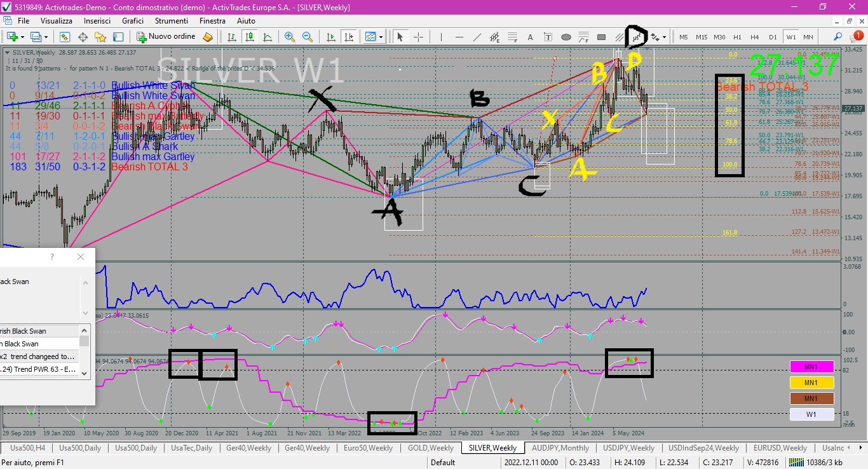Open the Visualizza menu
This screenshot has width=868, height=469.
tap(57, 20)
